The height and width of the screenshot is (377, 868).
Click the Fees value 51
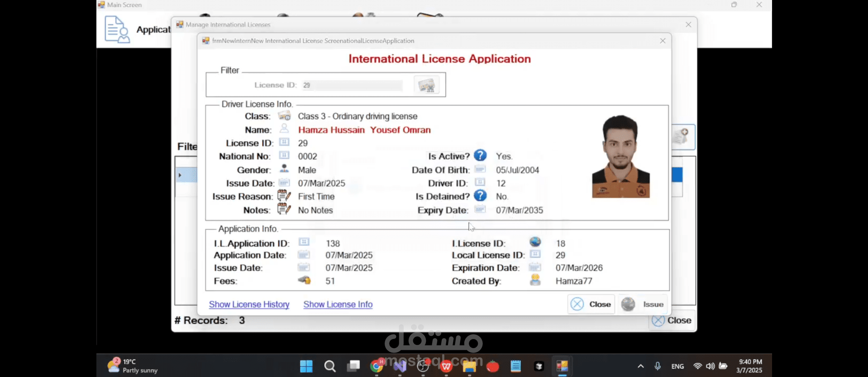(x=330, y=281)
